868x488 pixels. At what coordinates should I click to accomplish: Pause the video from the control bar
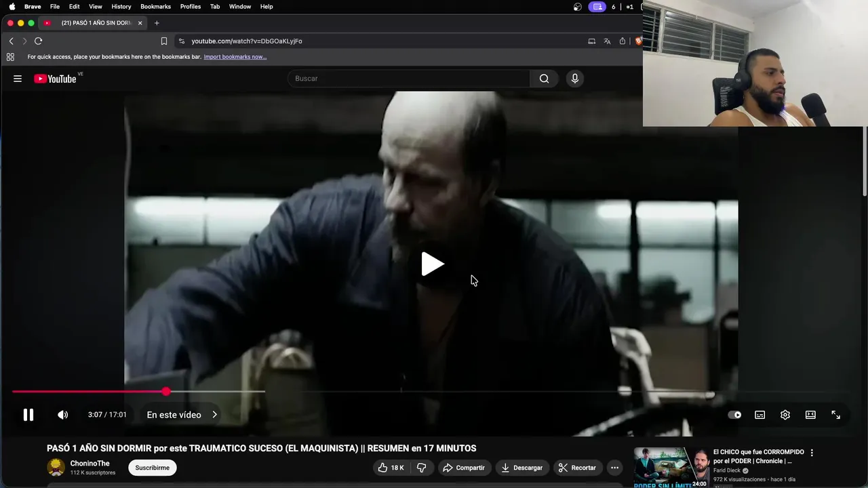(x=28, y=415)
